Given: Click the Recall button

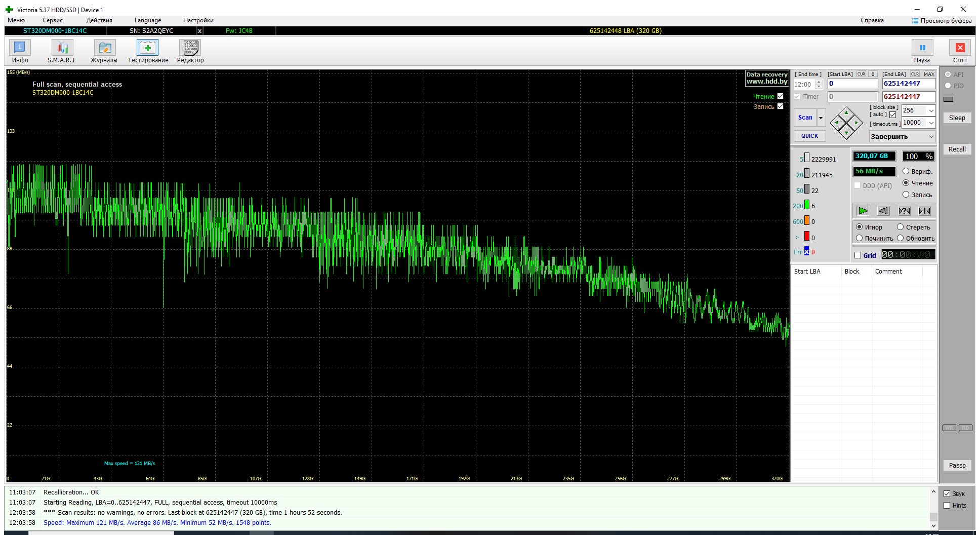Looking at the screenshot, I should (x=957, y=149).
